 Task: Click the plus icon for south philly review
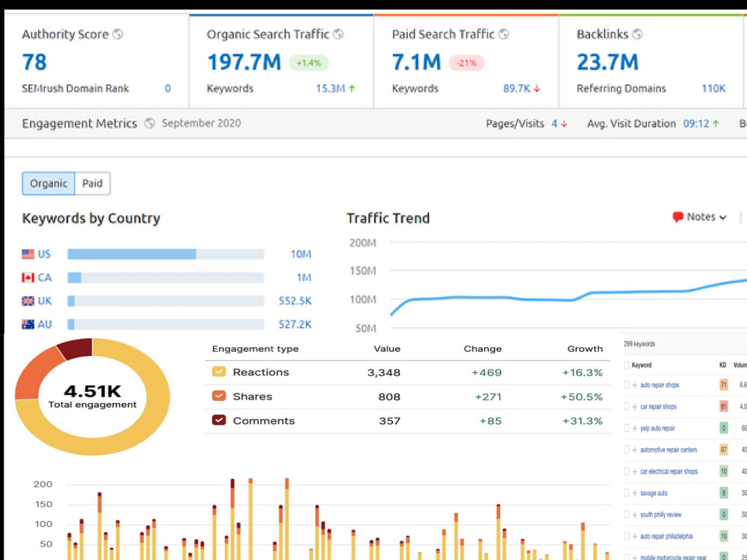[634, 514]
